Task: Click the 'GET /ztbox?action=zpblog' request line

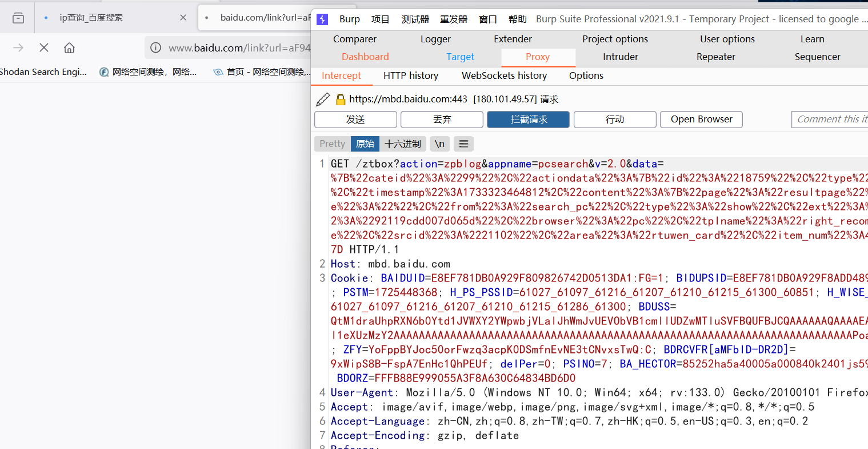Action: (x=497, y=164)
